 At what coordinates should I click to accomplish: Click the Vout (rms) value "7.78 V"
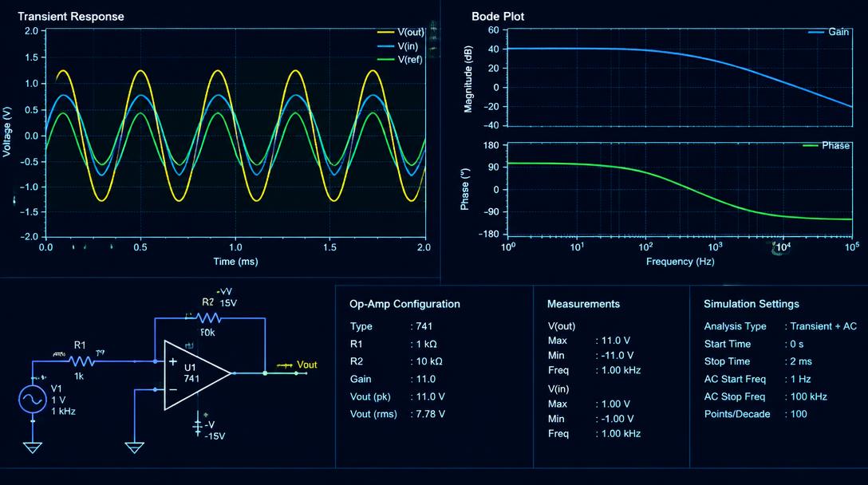430,414
